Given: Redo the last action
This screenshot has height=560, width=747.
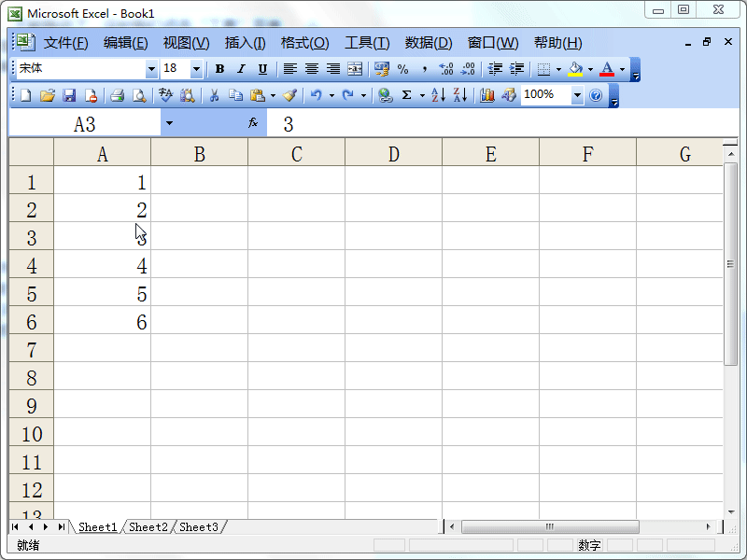Looking at the screenshot, I should click(348, 95).
